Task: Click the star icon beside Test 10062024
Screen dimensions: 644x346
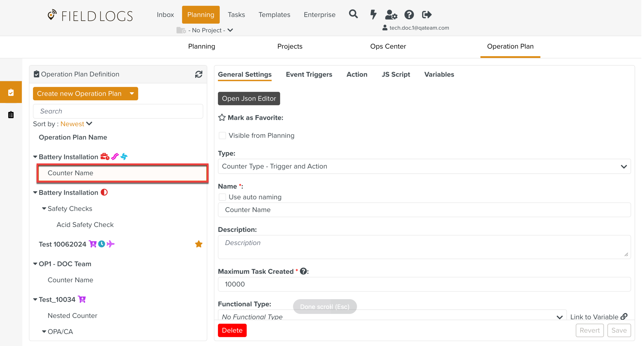Action: [198, 244]
